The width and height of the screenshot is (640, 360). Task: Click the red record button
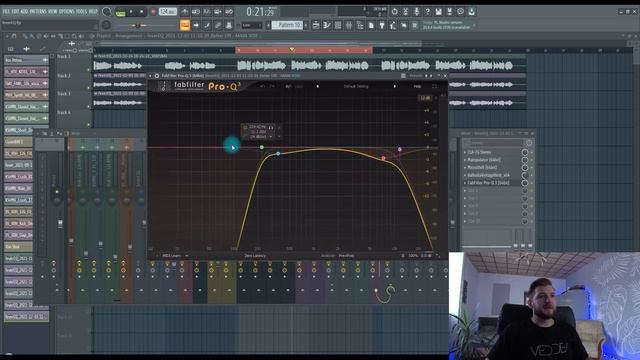pyautogui.click(x=153, y=12)
